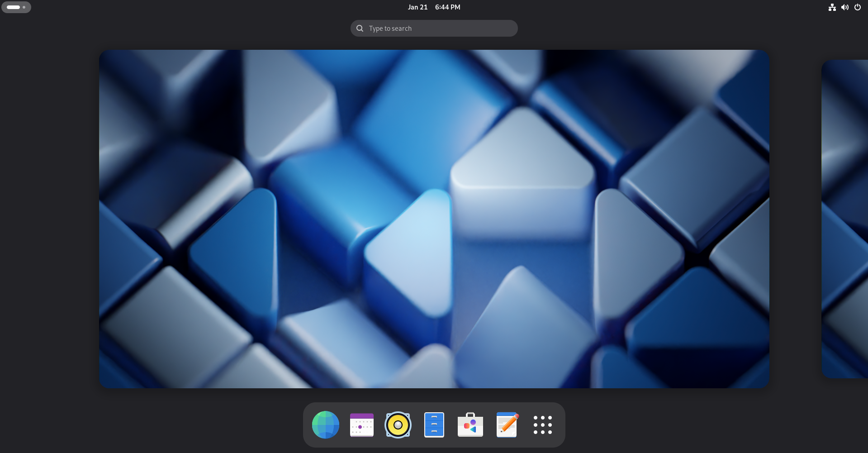The image size is (868, 453).
Task: Click the search magnifier icon
Action: click(360, 29)
